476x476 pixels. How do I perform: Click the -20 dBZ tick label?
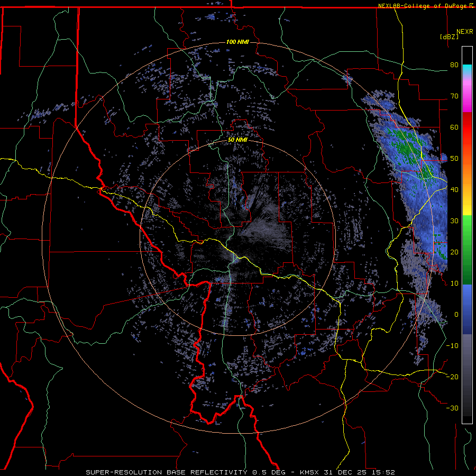(x=452, y=377)
